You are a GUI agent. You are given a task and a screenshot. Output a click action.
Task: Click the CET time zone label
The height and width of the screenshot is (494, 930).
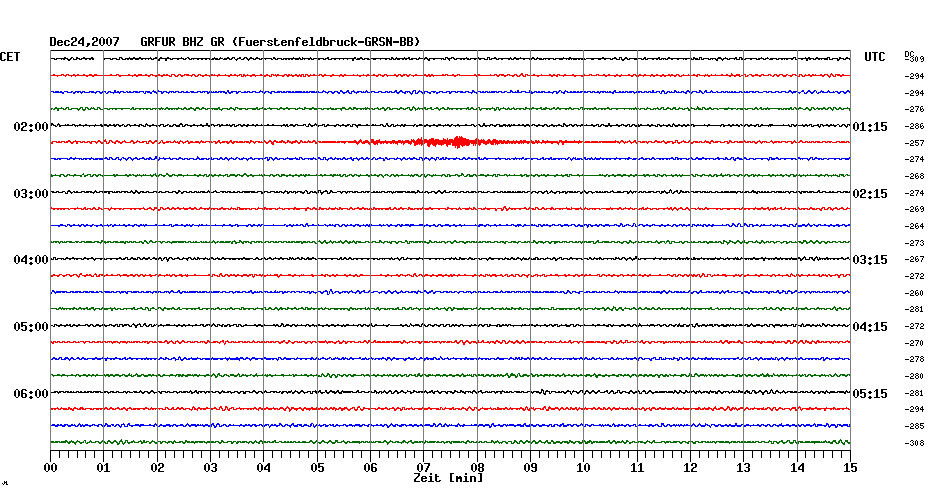[x=10, y=57]
